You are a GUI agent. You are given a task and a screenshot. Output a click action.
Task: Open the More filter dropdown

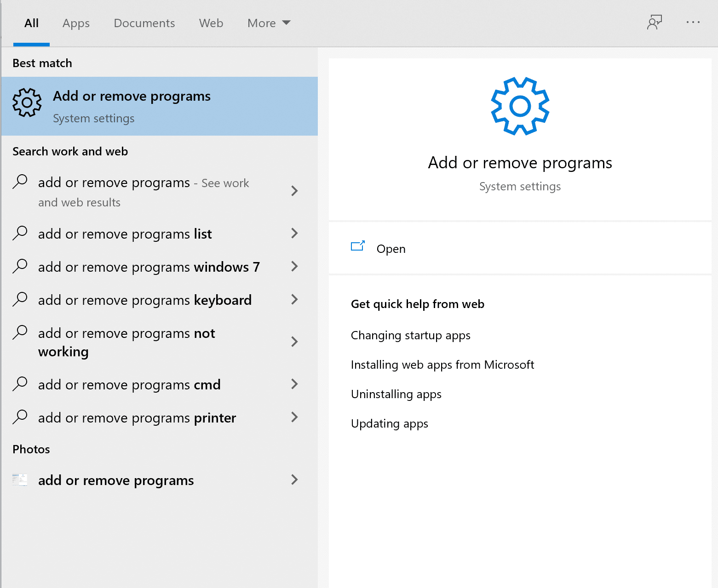[x=269, y=23]
